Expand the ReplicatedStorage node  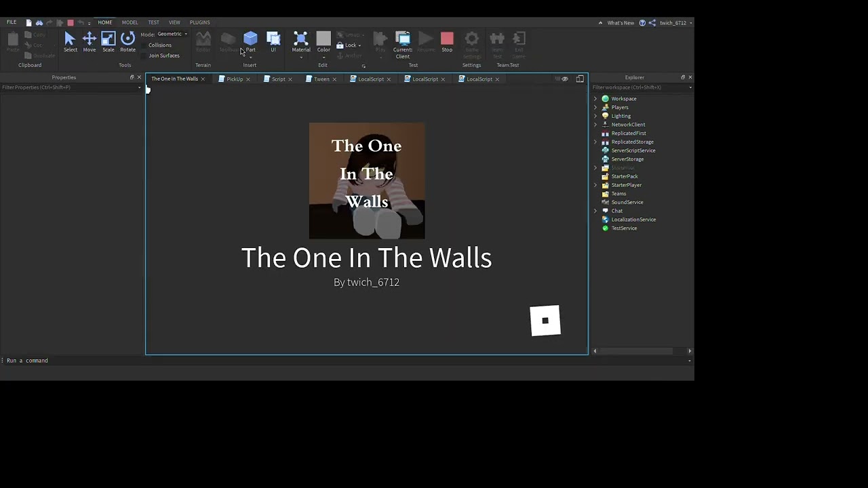[x=595, y=142]
